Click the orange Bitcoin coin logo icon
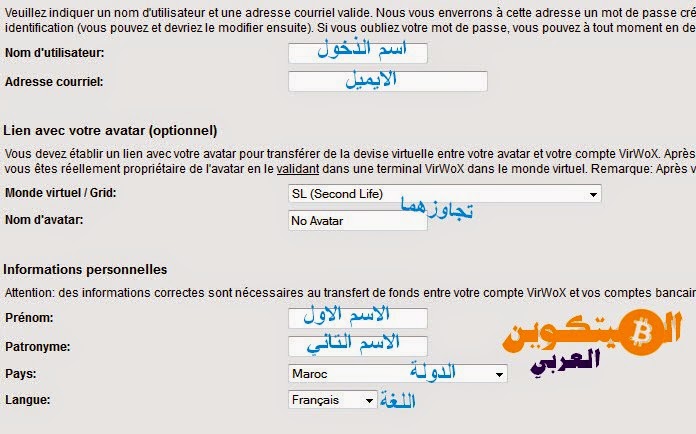The height and width of the screenshot is (434, 696). coord(639,332)
